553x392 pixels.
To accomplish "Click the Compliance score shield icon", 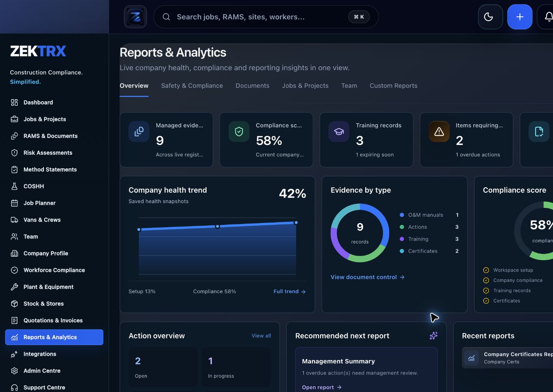I will pos(239,131).
